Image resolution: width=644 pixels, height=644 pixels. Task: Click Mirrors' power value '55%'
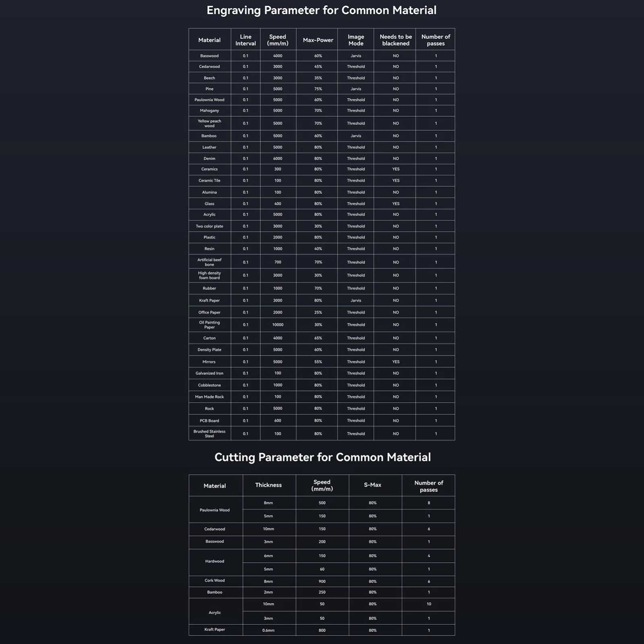[x=318, y=362]
